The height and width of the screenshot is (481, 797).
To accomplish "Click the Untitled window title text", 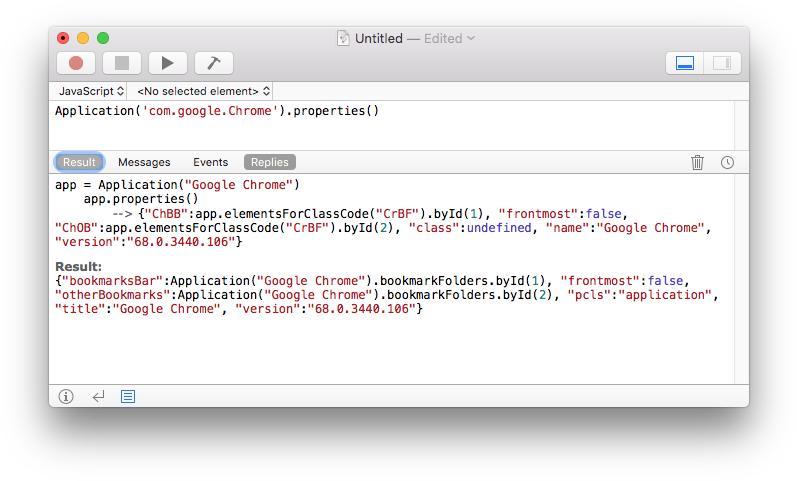I will pos(379,39).
